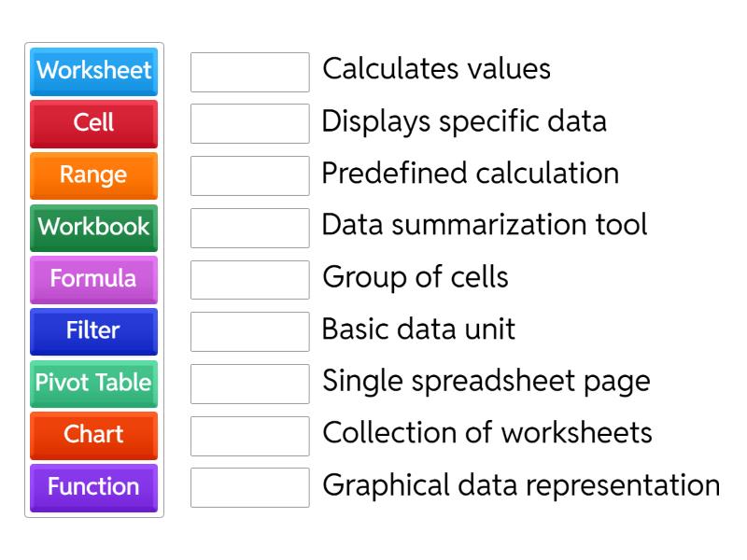747x560 pixels.
Task: Select the Collection of worksheets answer box
Action: pyautogui.click(x=249, y=435)
